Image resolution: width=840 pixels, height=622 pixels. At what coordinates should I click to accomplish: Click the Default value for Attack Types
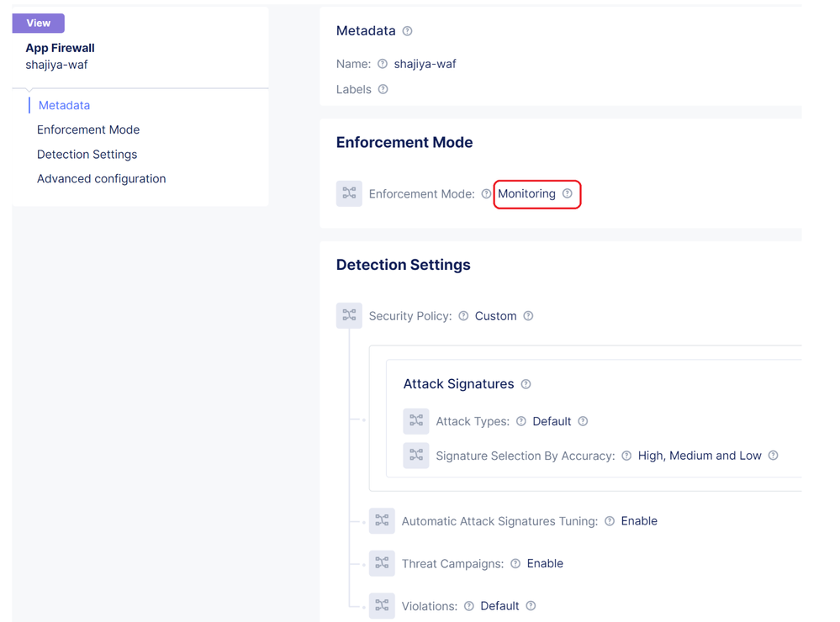(552, 422)
